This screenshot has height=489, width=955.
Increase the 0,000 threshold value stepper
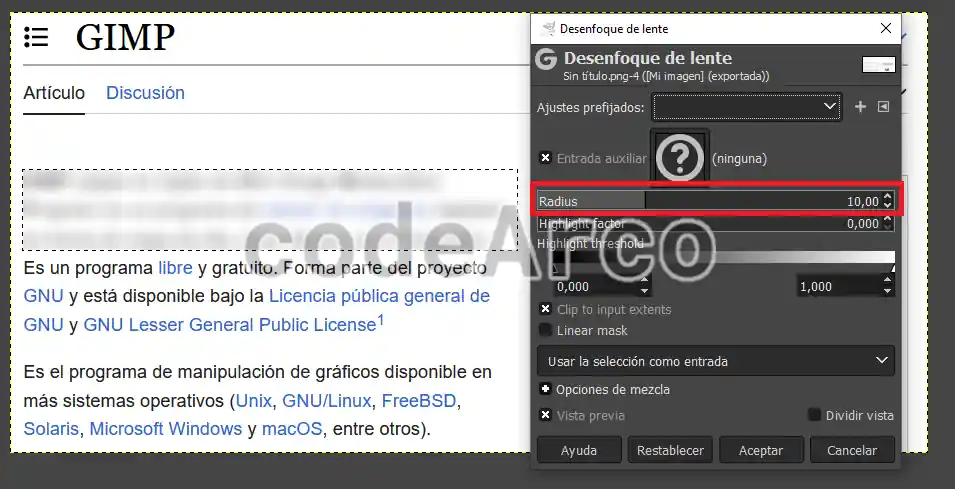[644, 281]
